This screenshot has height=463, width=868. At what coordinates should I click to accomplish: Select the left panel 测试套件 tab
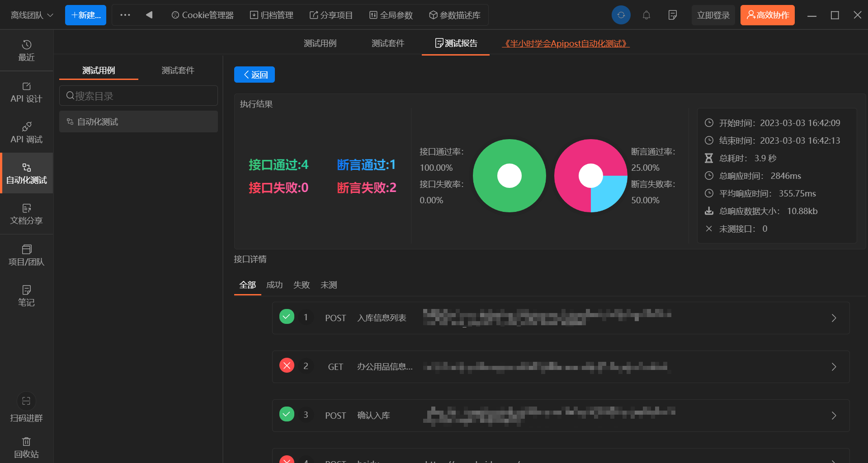pyautogui.click(x=178, y=70)
